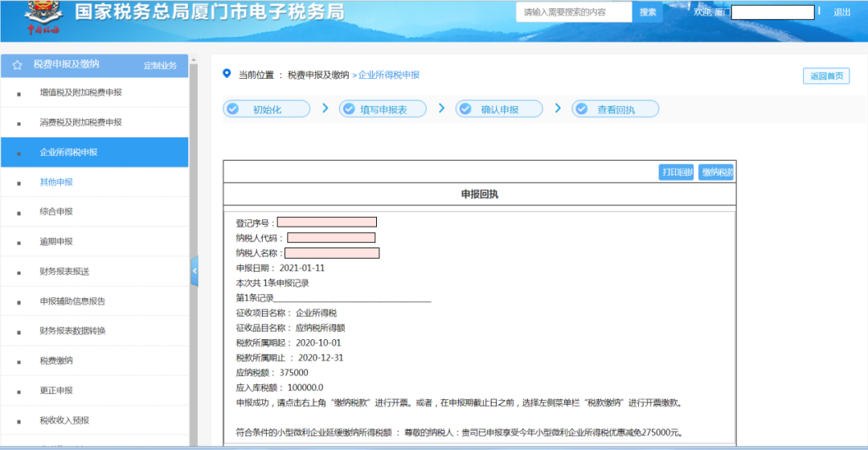Click the checkmark icon on 填写申报表 step
The height and width of the screenshot is (450, 868).
point(349,109)
